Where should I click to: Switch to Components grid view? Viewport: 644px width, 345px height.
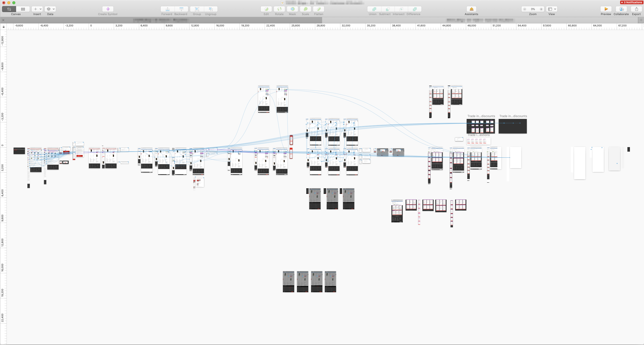point(23,9)
